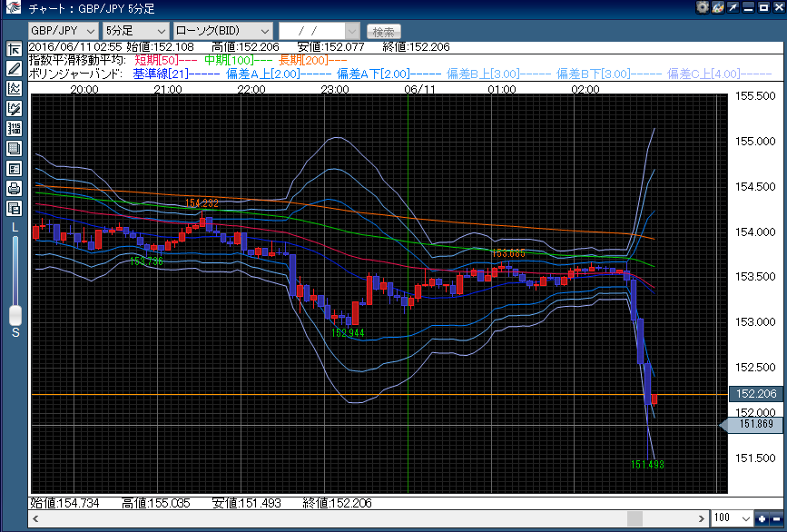Click the left scroll arrow of horizontal scrollbar
Viewport: 787px width, 532px height.
[x=35, y=518]
